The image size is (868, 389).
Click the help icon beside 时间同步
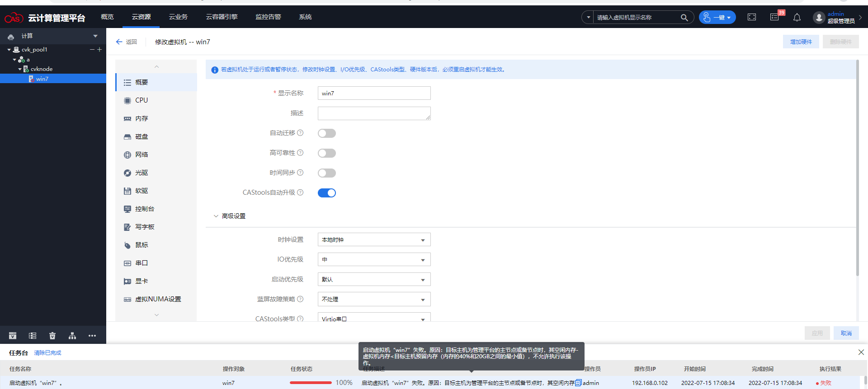coord(300,173)
